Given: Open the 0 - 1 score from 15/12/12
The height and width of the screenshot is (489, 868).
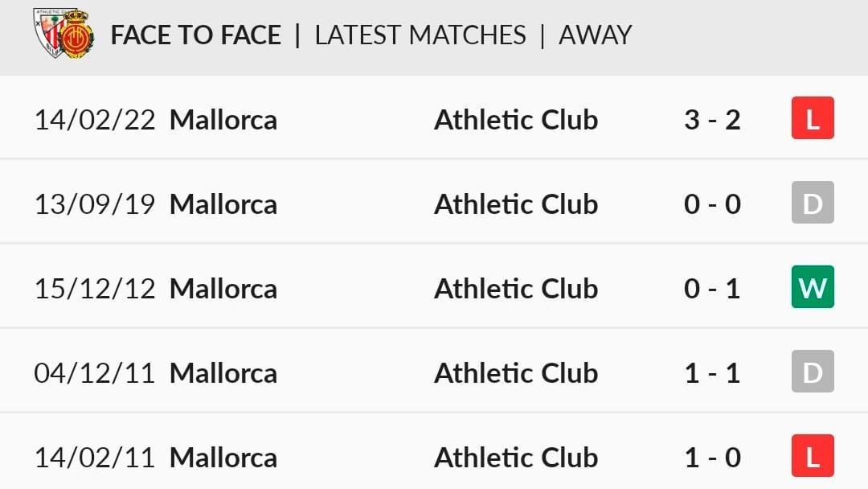Looking at the screenshot, I should click(712, 289).
